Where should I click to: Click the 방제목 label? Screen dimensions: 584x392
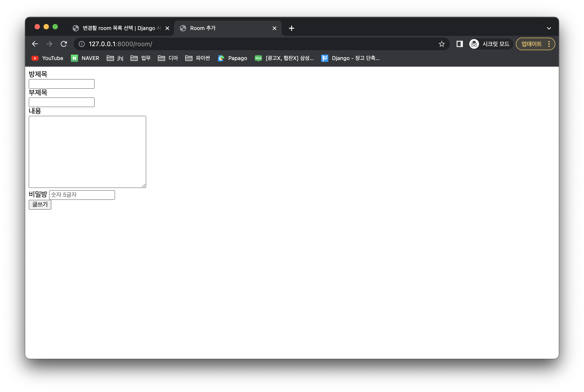click(38, 74)
